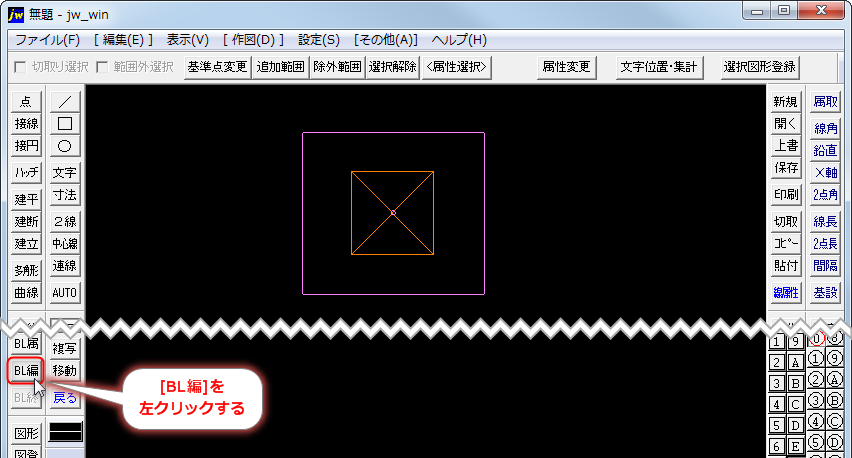This screenshot has height=458, width=852.
Task: Click the 移動 move tool
Action: (65, 371)
